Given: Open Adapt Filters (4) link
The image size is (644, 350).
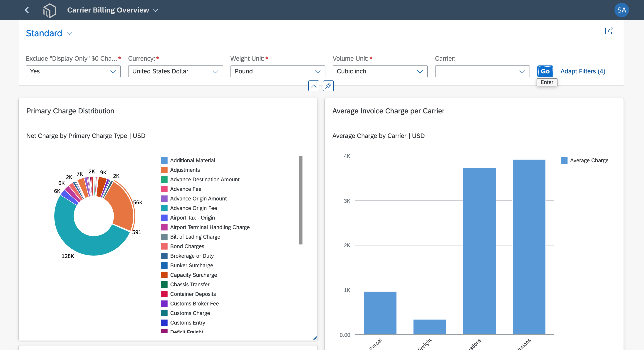Looking at the screenshot, I should click(582, 71).
